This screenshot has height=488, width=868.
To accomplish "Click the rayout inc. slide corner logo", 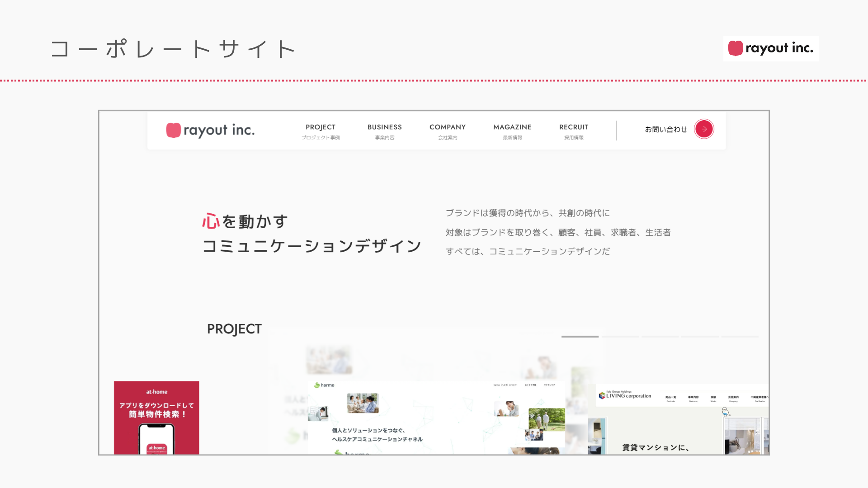I will coord(771,48).
